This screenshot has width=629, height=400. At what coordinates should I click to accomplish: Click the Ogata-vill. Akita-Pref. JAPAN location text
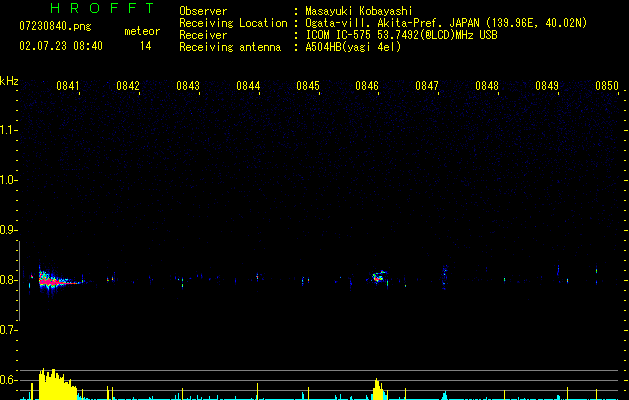pyautogui.click(x=446, y=23)
